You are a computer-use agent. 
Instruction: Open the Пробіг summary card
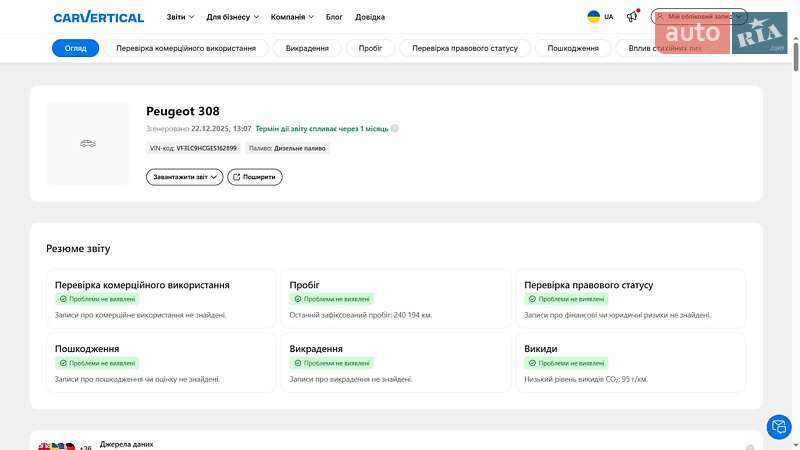(396, 299)
